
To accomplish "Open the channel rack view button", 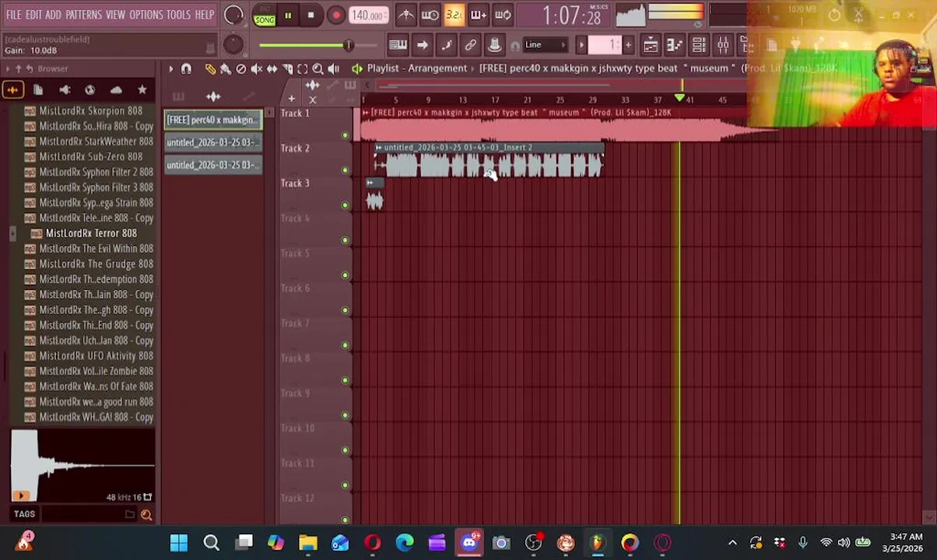I will (x=699, y=45).
